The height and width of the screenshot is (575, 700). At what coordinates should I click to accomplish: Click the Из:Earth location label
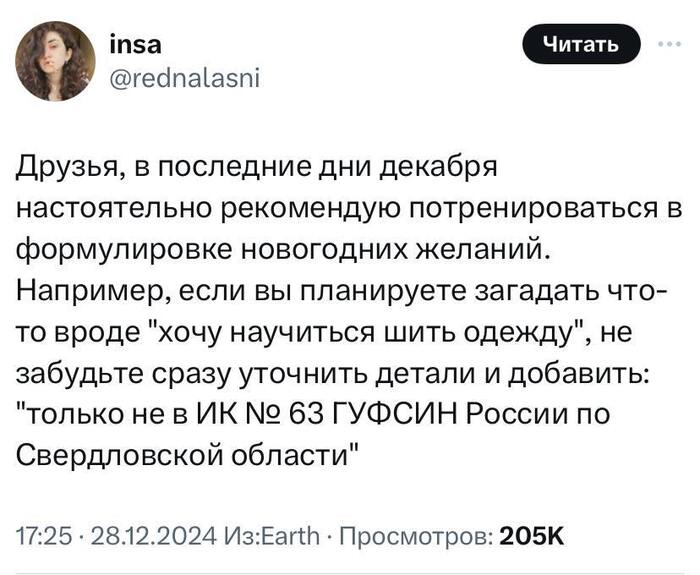273,536
